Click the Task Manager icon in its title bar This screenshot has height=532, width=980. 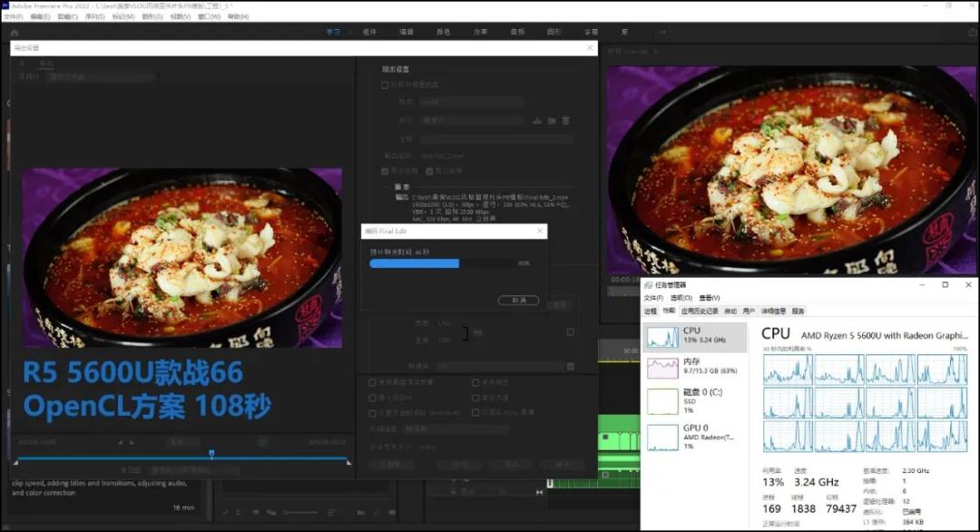click(x=649, y=284)
